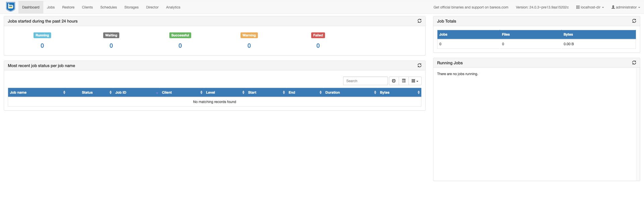644x223 pixels.
Task: Open the columns visibility dropdown
Action: [x=415, y=81]
